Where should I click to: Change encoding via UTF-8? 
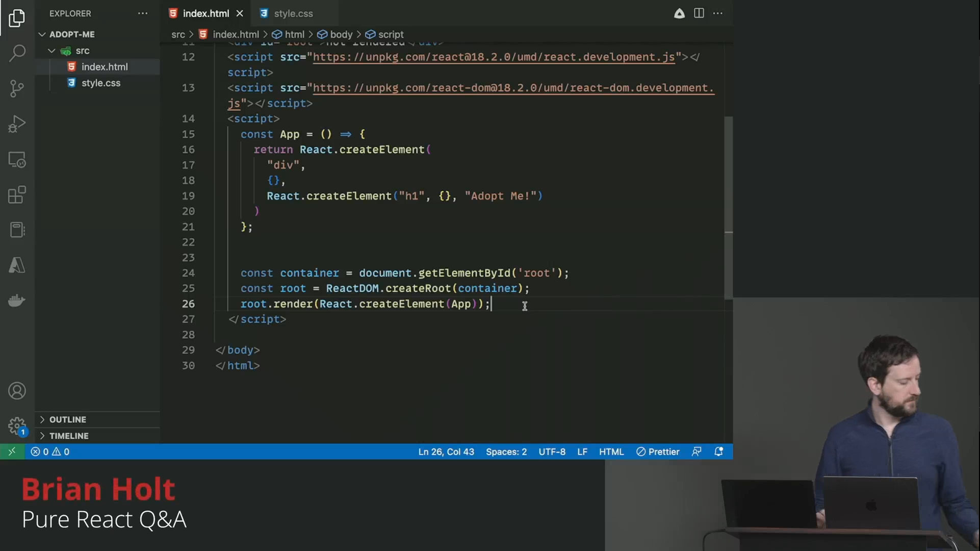552,452
